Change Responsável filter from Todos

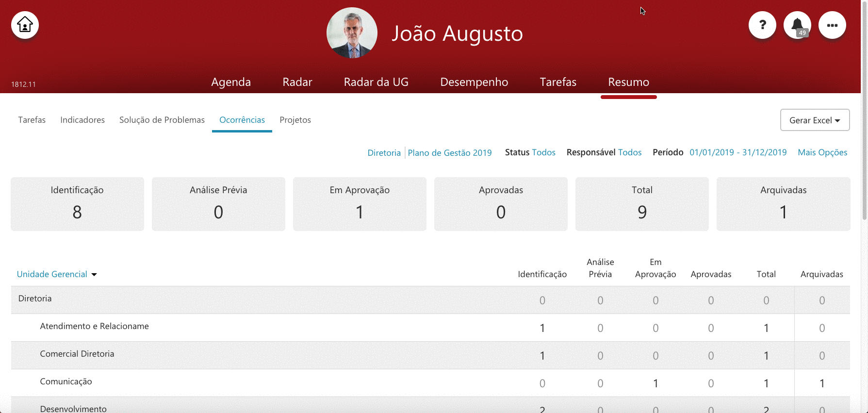tap(630, 152)
